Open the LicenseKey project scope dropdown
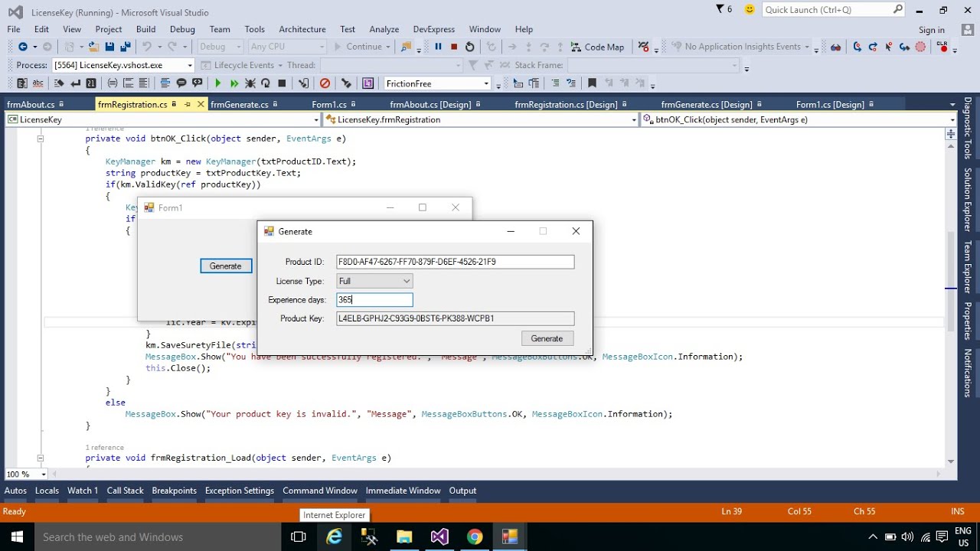 pos(316,119)
